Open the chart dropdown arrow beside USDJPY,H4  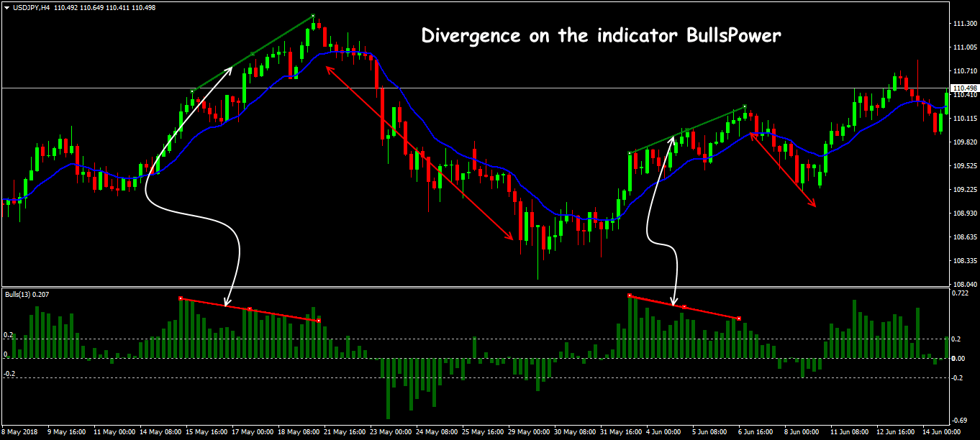click(x=8, y=7)
